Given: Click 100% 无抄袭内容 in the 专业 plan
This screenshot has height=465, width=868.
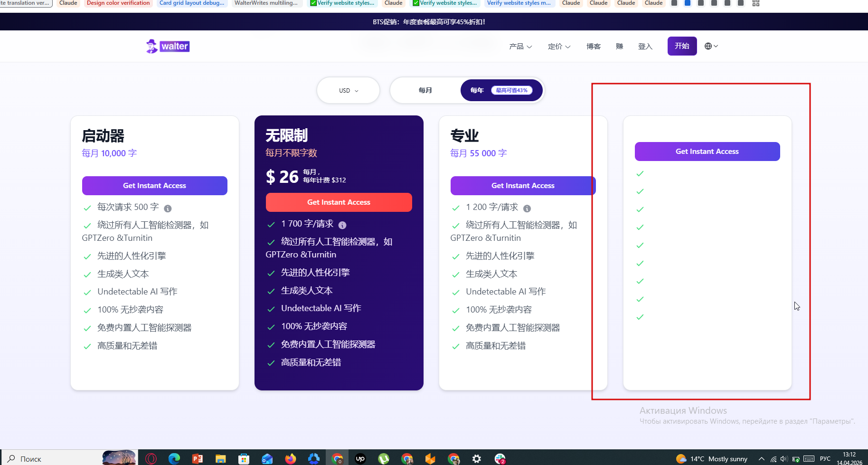Looking at the screenshot, I should 499,310.
